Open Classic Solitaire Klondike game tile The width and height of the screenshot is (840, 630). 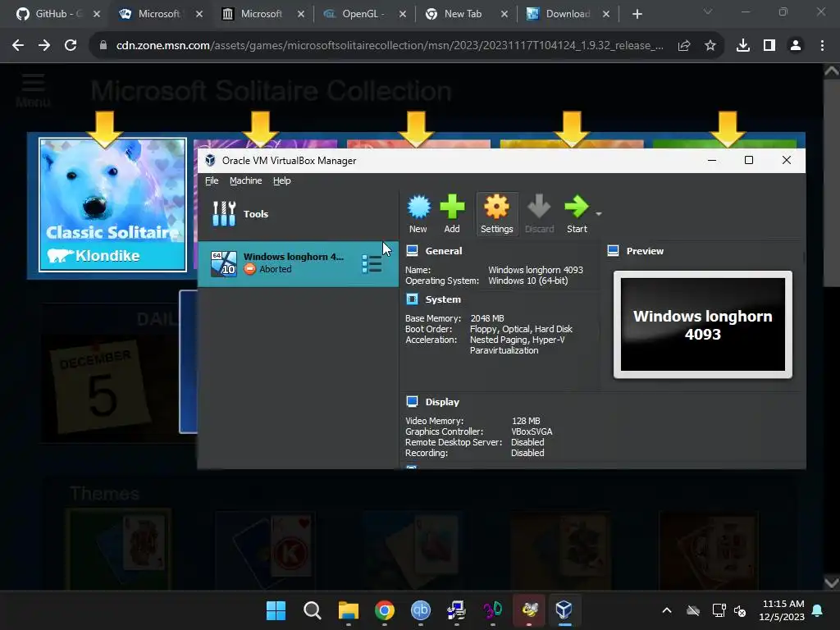click(112, 204)
